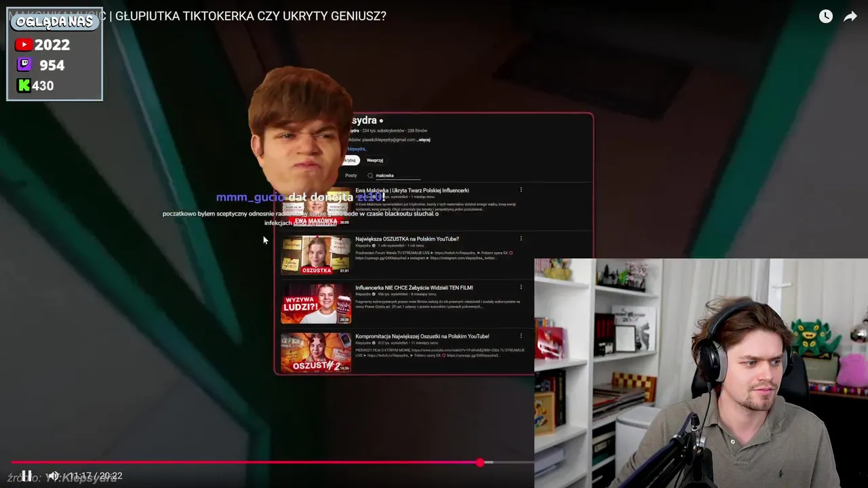Click the Wesprzyj button on channel

(x=374, y=161)
